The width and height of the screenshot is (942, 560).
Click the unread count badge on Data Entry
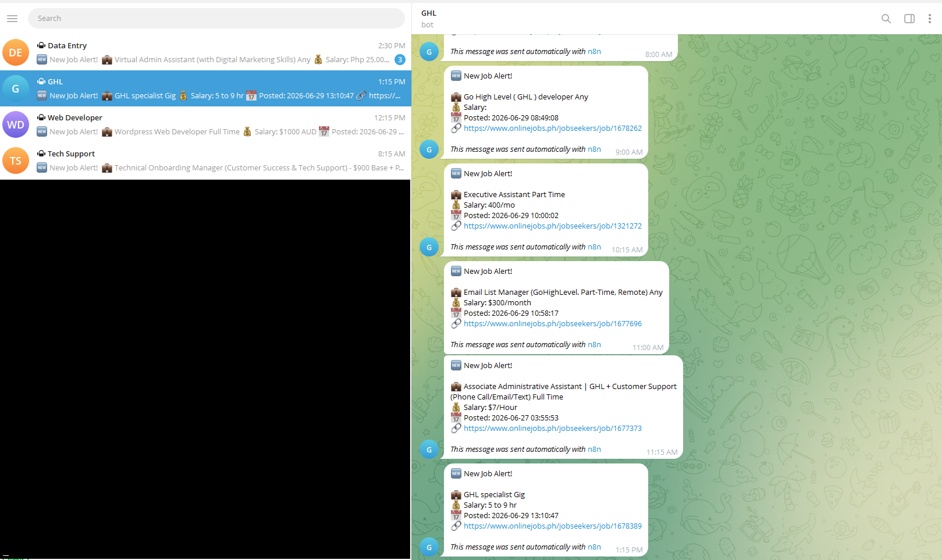[x=400, y=59]
